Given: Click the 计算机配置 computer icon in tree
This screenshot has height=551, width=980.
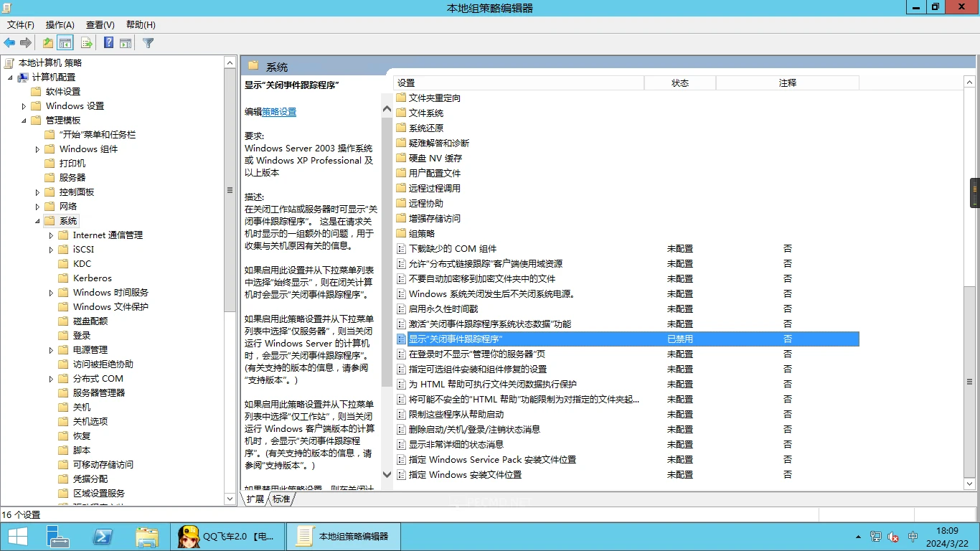Looking at the screenshot, I should tap(24, 77).
